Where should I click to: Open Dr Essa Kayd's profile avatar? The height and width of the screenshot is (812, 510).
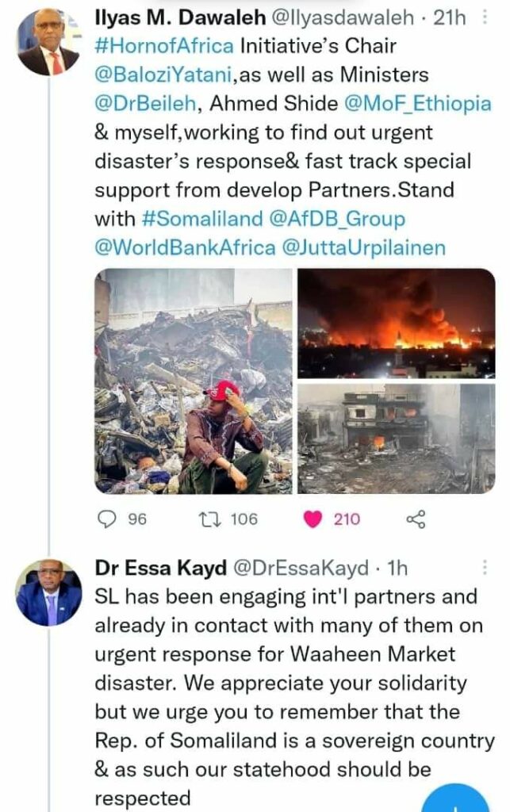coord(49,592)
